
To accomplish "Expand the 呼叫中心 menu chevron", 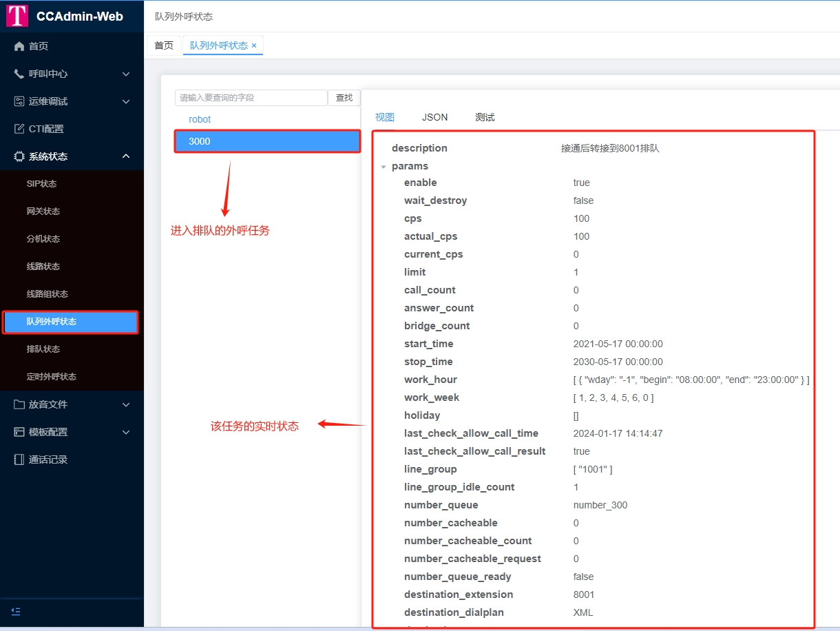I will click(x=126, y=74).
